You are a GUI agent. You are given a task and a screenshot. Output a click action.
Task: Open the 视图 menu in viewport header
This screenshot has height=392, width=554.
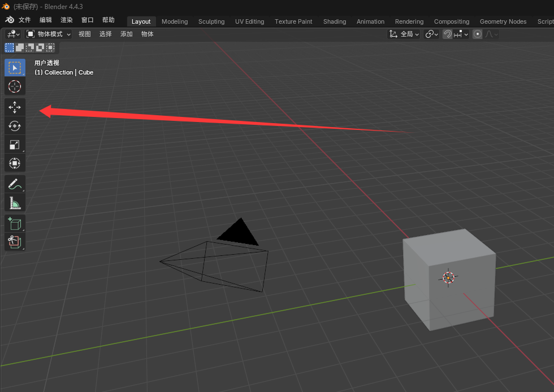84,34
